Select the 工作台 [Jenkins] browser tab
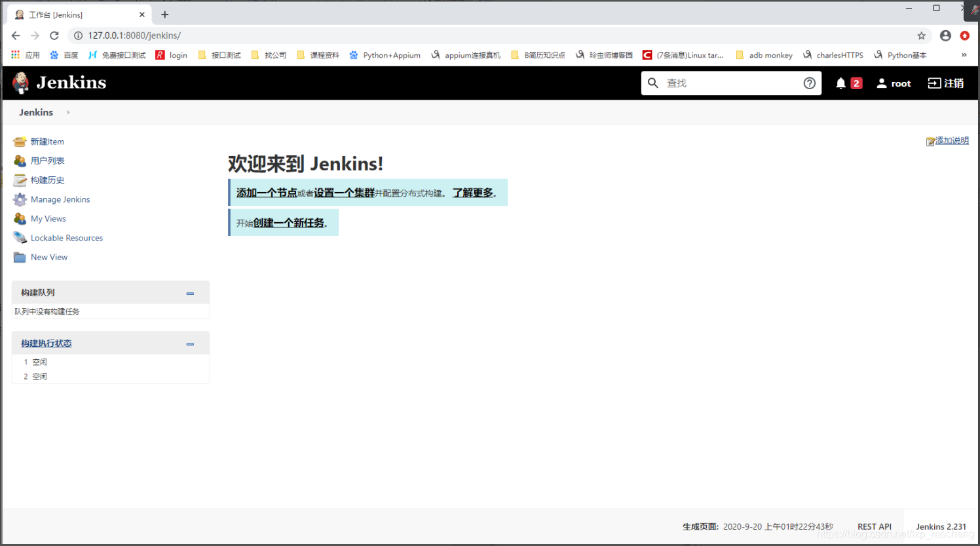The image size is (980, 546). (79, 14)
